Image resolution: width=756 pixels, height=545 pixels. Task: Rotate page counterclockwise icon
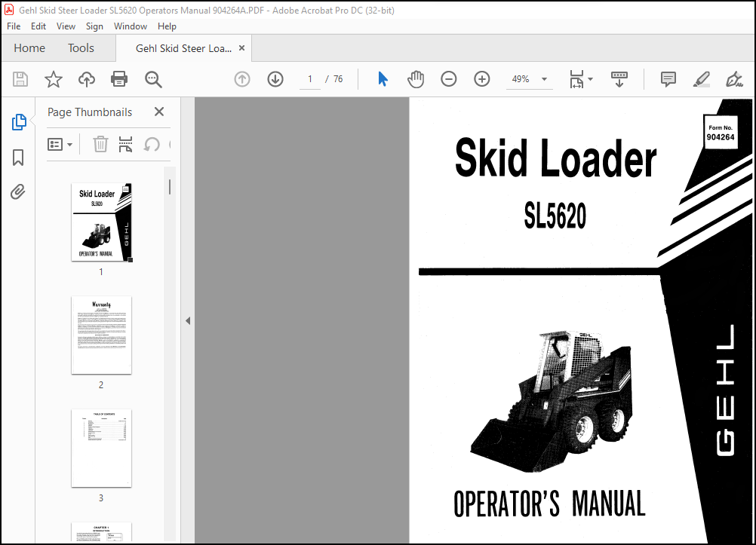[x=152, y=144]
